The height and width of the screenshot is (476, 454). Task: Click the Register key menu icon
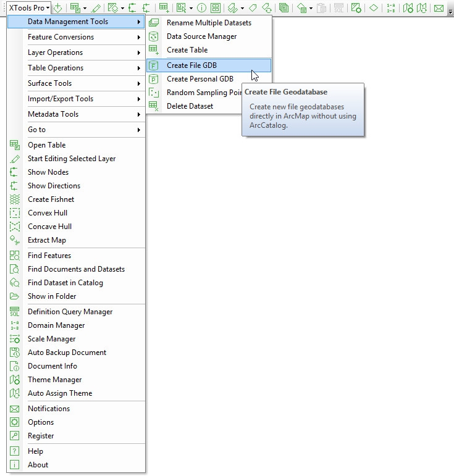point(15,436)
